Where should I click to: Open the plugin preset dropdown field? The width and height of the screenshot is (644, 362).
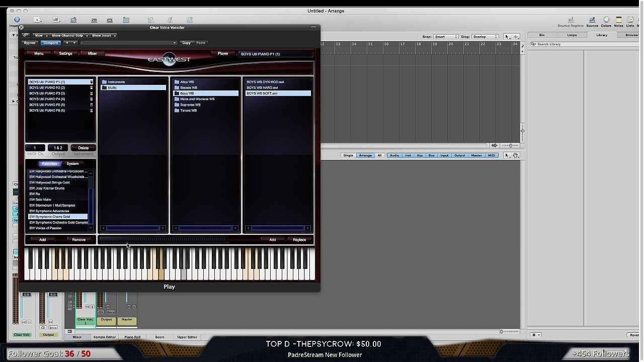(128, 43)
